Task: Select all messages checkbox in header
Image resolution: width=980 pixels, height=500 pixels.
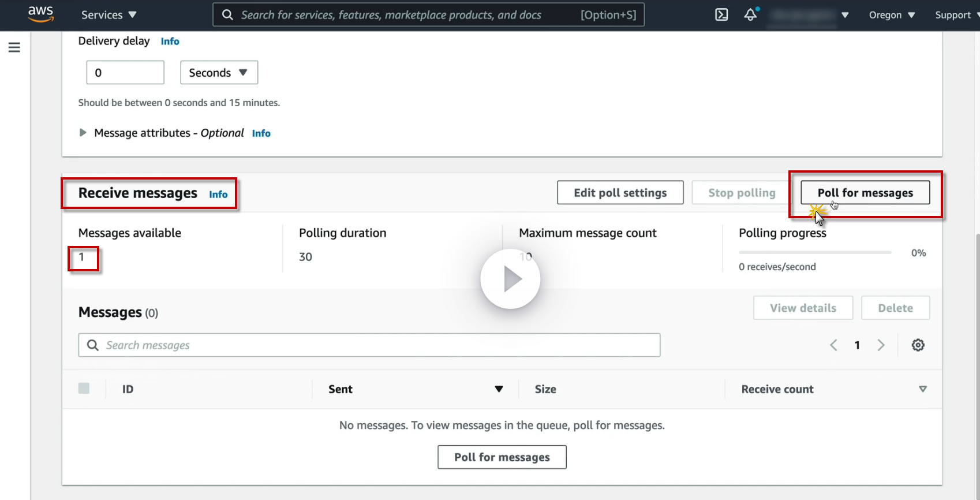Action: pos(84,389)
